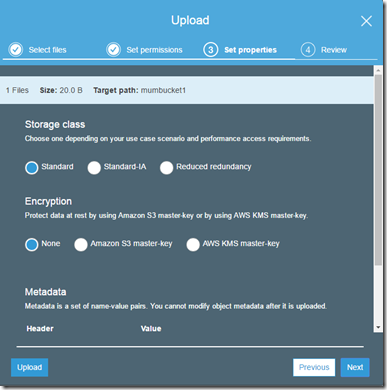
Task: Jump to the Review step
Action: [x=334, y=50]
